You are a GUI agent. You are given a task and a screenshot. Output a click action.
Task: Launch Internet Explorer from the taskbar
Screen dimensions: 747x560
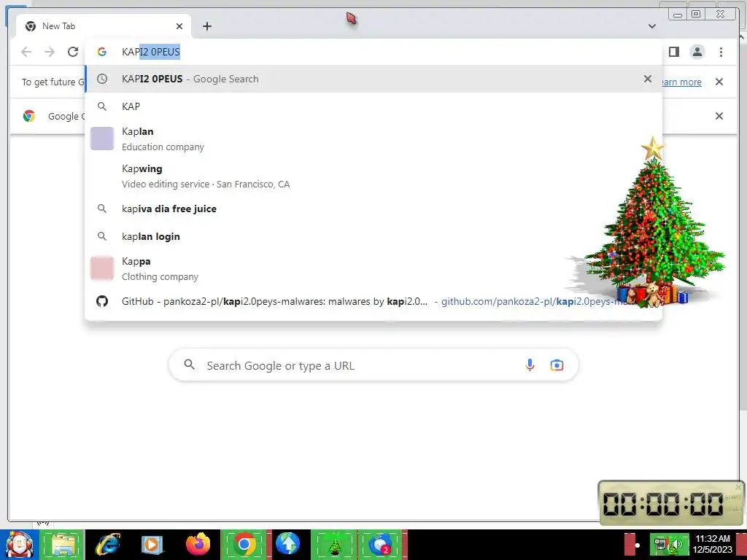coord(107,544)
